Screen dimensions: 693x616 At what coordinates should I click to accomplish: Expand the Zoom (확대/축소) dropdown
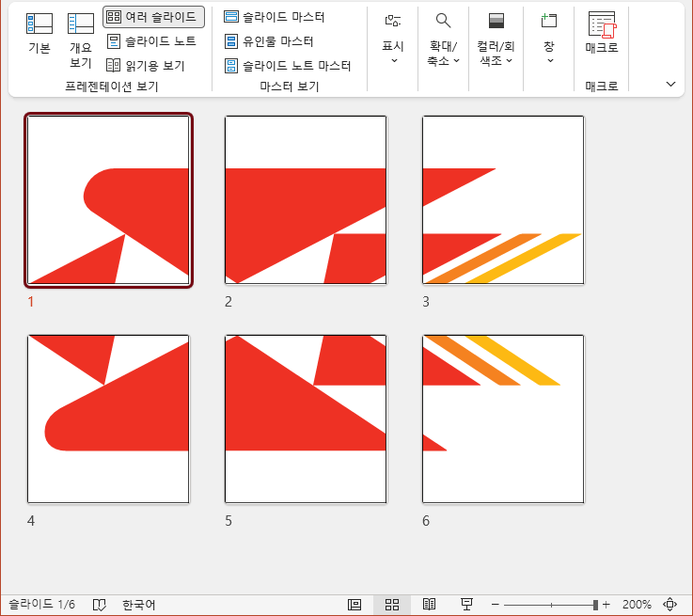pyautogui.click(x=443, y=39)
